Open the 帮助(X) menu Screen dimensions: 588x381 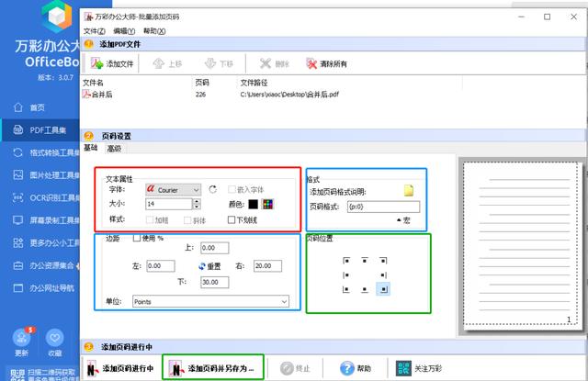[x=154, y=31]
